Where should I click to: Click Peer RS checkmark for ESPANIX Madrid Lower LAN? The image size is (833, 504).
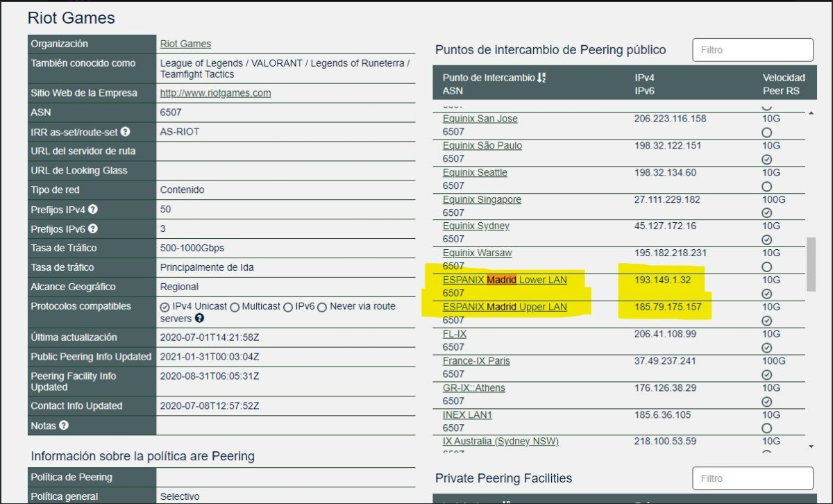click(767, 294)
